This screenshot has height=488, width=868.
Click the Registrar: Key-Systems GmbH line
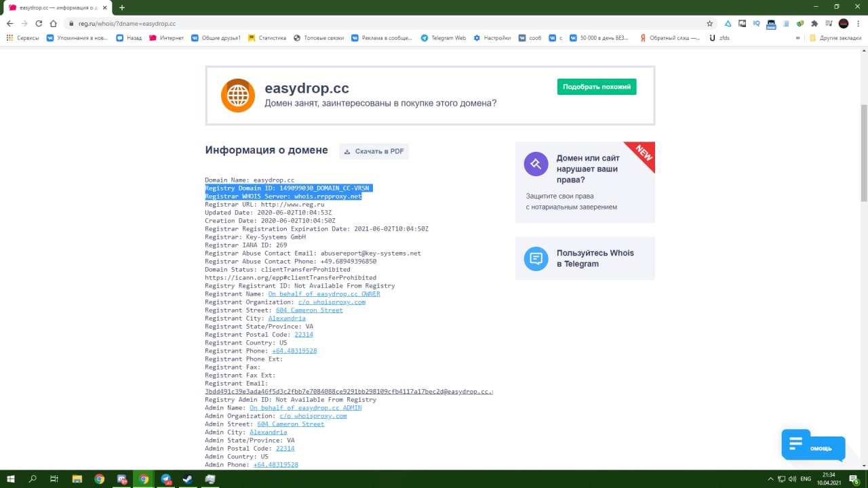255,237
